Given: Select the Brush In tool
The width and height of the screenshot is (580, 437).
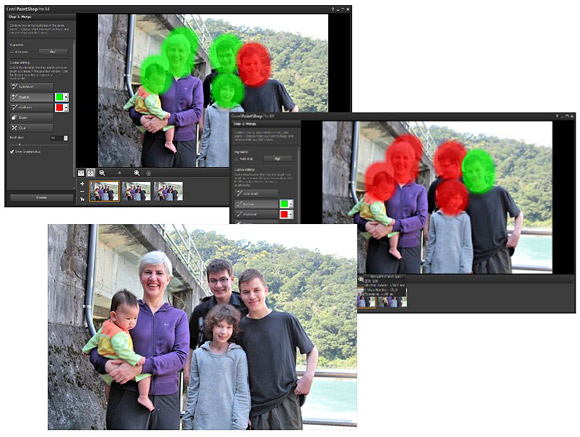Looking at the screenshot, I should [31, 97].
